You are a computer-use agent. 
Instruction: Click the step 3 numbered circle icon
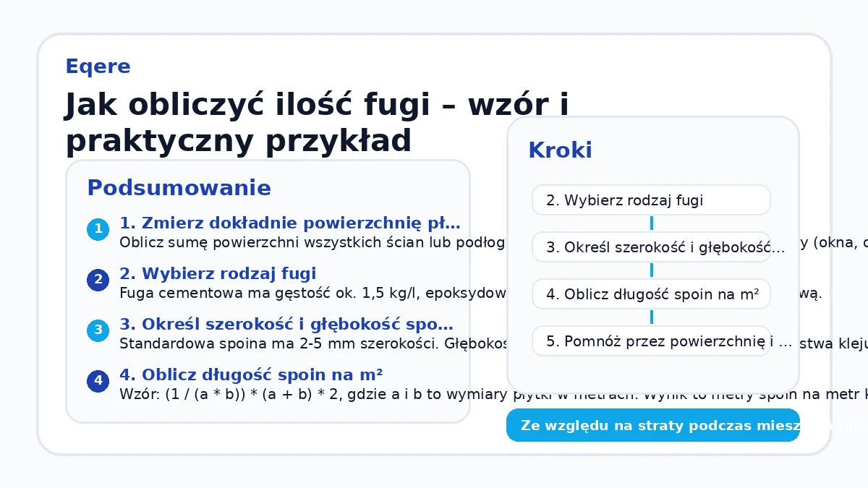(98, 331)
